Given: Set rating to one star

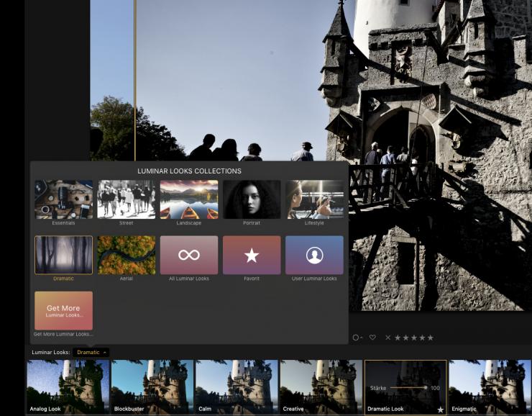Looking at the screenshot, I should pyautogui.click(x=398, y=338).
